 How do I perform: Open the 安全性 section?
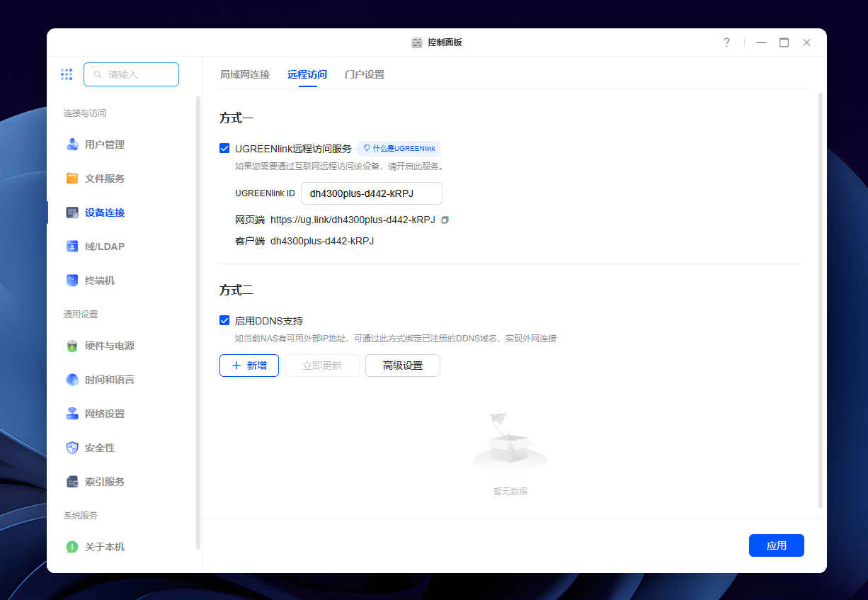pyautogui.click(x=98, y=447)
